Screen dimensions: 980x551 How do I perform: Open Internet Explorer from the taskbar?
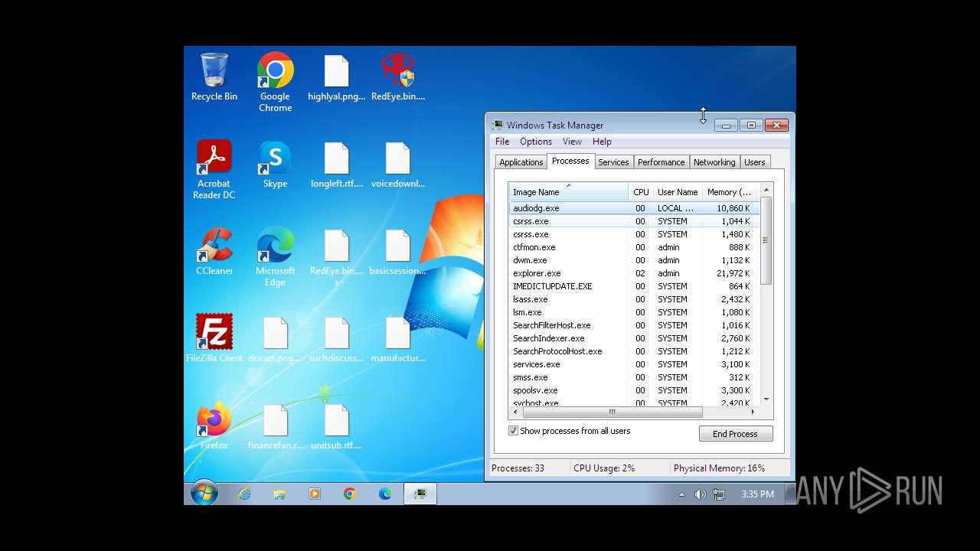coord(244,494)
